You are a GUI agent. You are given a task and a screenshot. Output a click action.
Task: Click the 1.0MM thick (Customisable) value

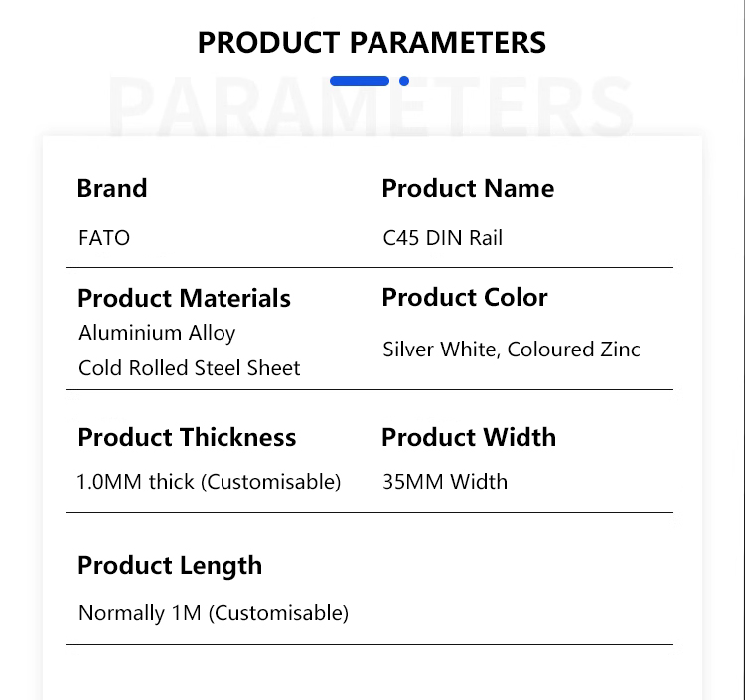[x=209, y=482]
